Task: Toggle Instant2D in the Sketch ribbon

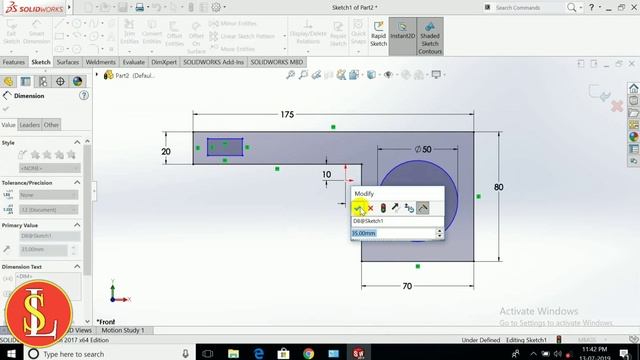Action: pos(402,36)
